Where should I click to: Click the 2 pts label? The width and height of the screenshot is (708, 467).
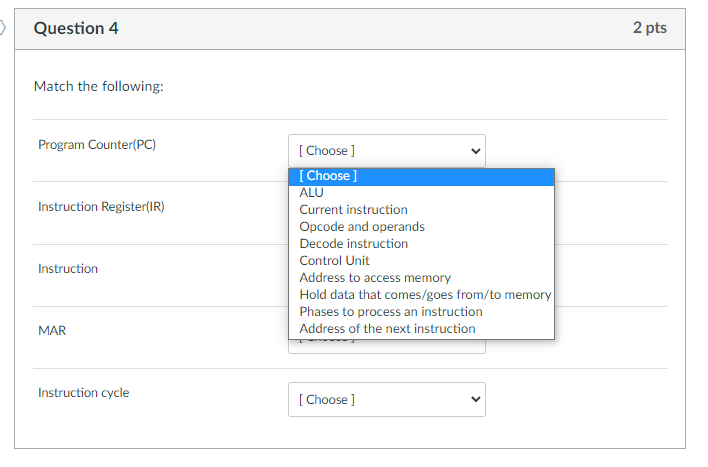tap(649, 28)
